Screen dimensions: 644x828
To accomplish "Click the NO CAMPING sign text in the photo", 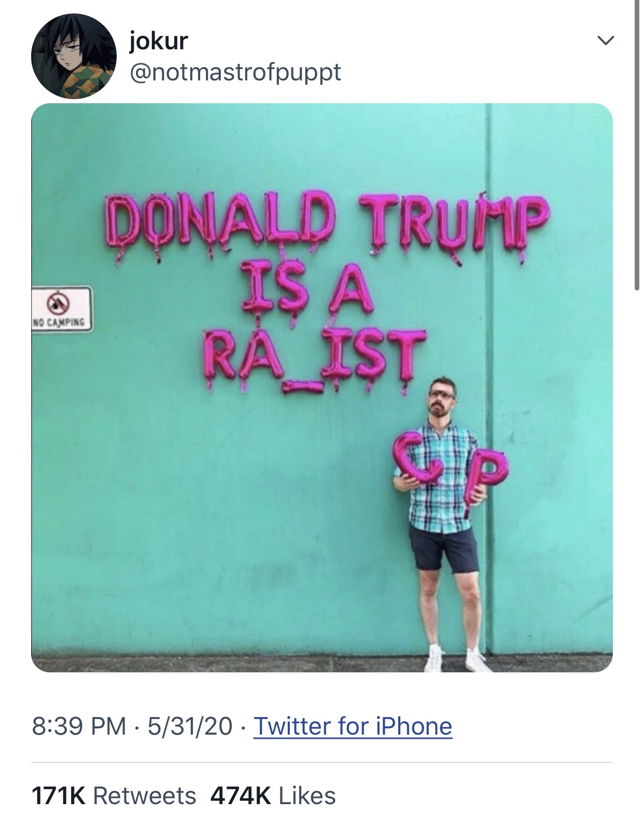I will [59, 323].
